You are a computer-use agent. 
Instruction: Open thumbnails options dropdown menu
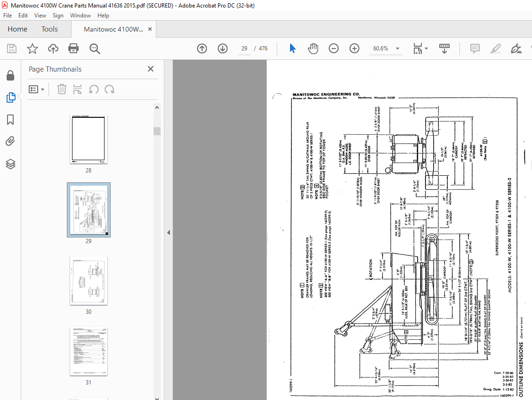pyautogui.click(x=37, y=90)
